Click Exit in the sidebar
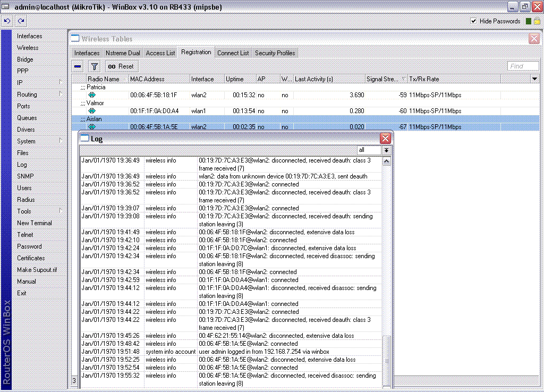Image resolution: width=544 pixels, height=392 pixels. [21, 293]
